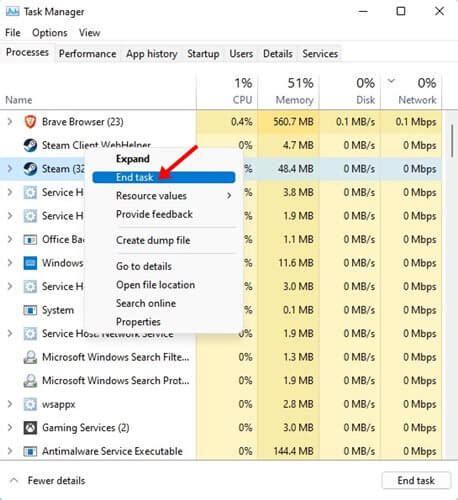The image size is (458, 500).
Task: Open the Startup tab
Action: pyautogui.click(x=203, y=54)
